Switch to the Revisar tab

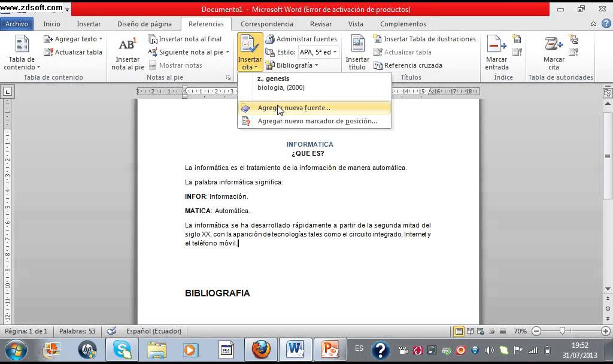coord(321,24)
